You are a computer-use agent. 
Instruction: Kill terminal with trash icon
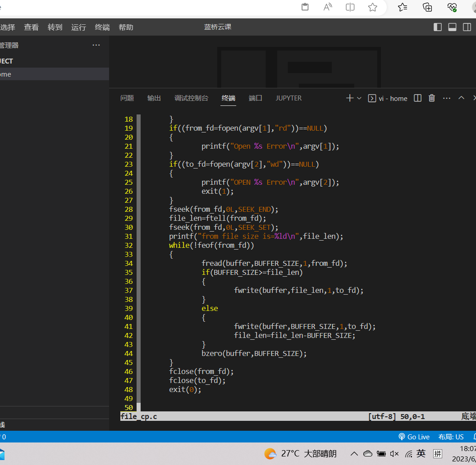coord(432,98)
